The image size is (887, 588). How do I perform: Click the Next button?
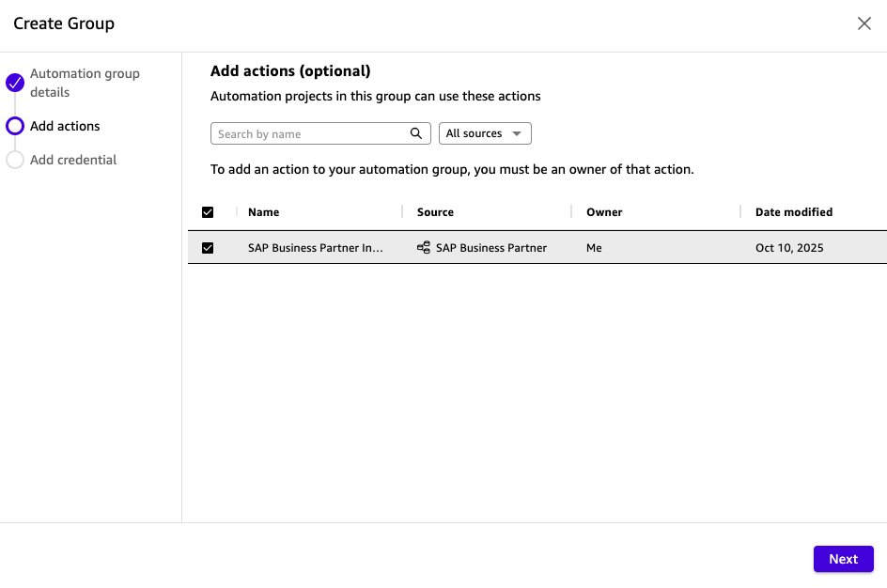point(843,559)
